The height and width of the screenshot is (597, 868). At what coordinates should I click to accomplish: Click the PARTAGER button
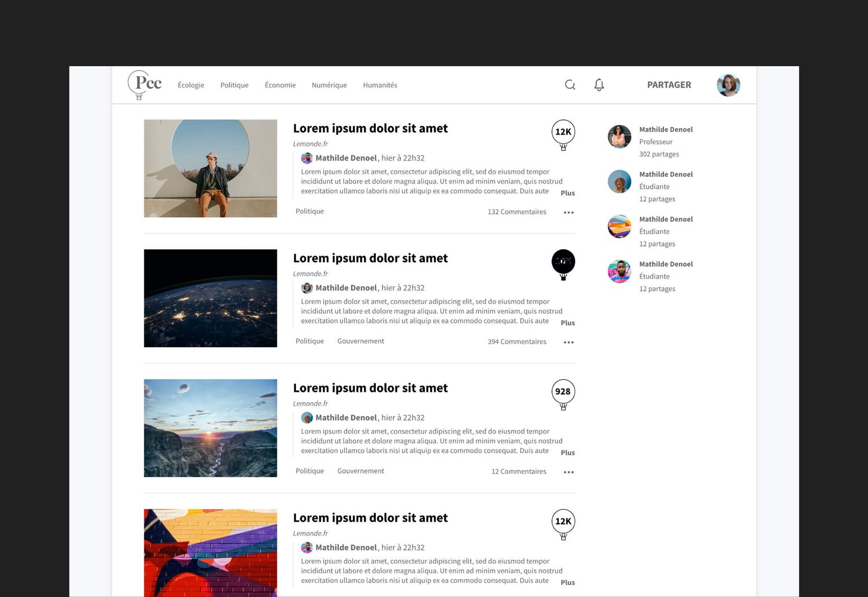click(669, 85)
